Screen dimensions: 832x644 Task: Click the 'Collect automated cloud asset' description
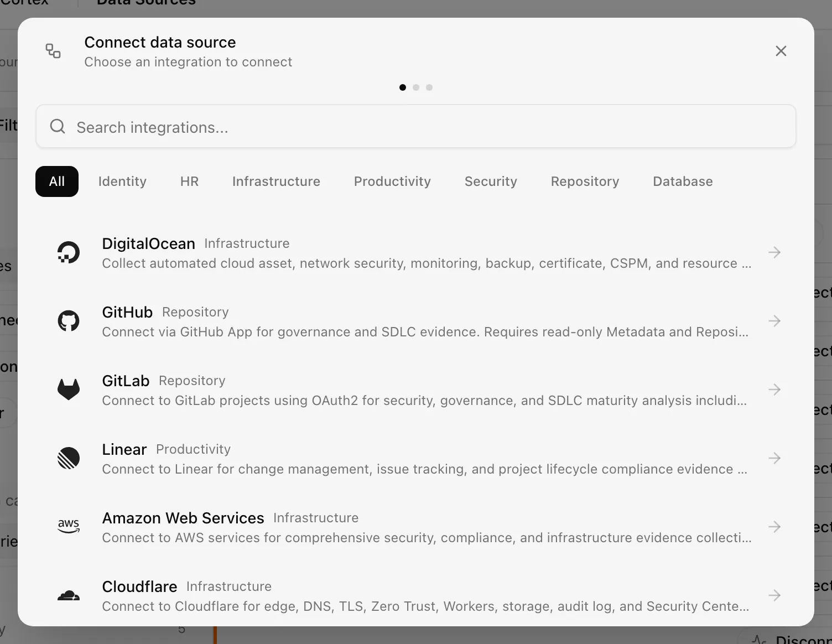(x=427, y=263)
